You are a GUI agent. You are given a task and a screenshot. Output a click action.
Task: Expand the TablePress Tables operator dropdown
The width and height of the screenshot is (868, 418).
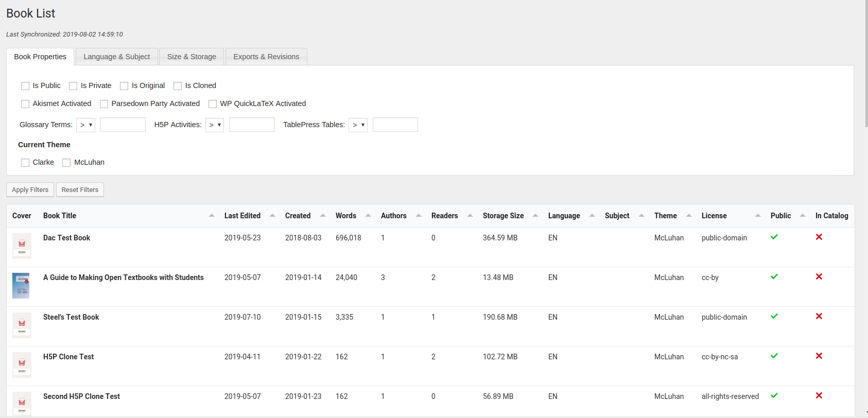click(x=358, y=125)
